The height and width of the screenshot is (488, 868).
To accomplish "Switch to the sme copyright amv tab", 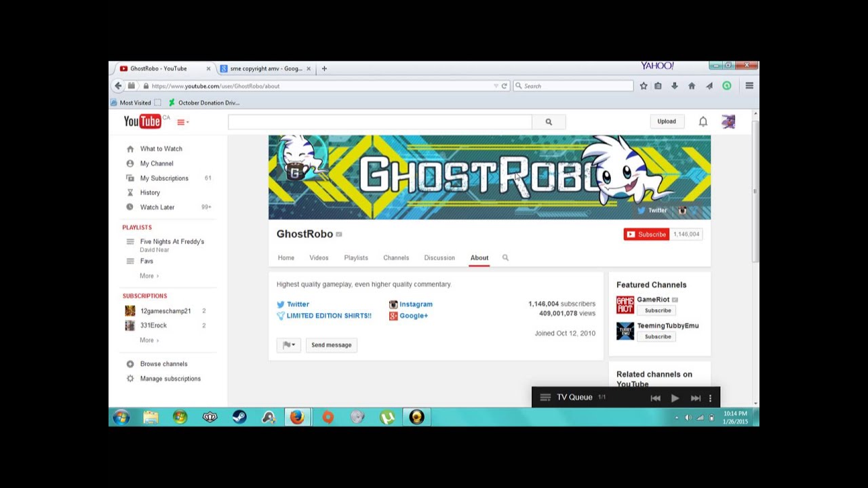I will point(265,68).
